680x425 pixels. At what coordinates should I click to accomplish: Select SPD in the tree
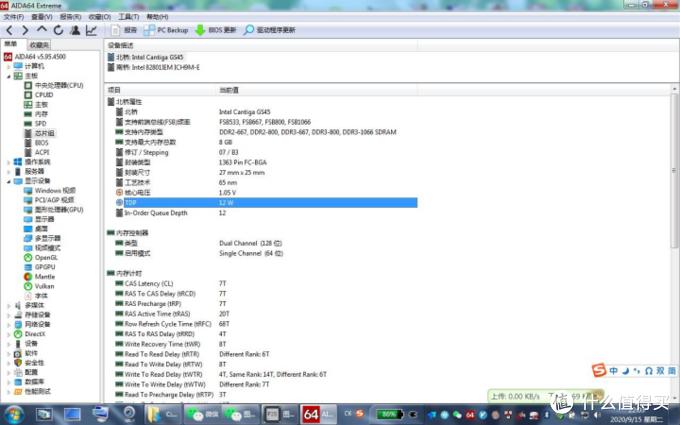tap(35, 124)
